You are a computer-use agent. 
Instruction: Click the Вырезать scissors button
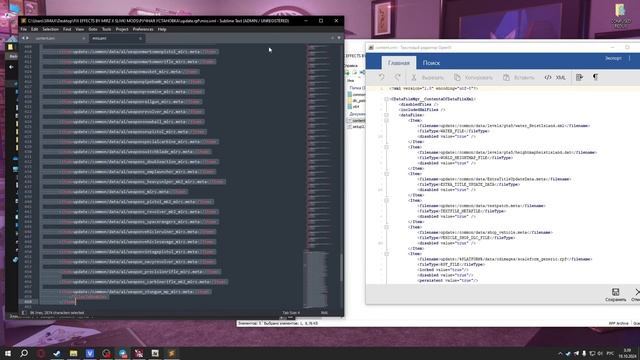point(427,78)
